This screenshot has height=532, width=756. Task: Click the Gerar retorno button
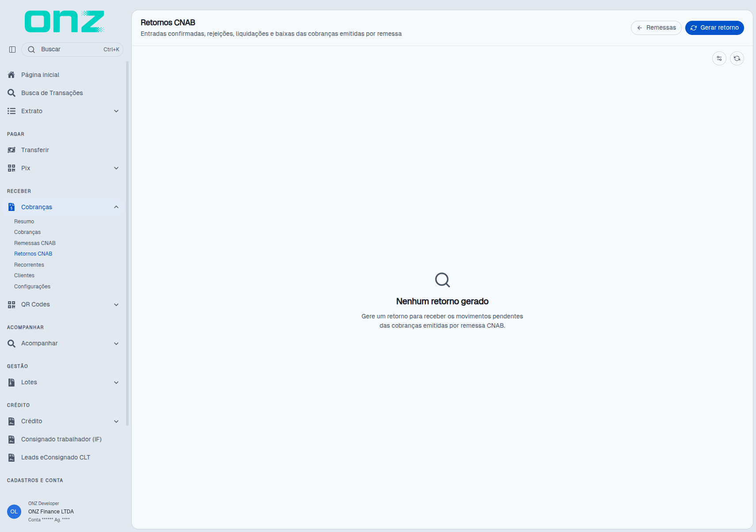[714, 28]
